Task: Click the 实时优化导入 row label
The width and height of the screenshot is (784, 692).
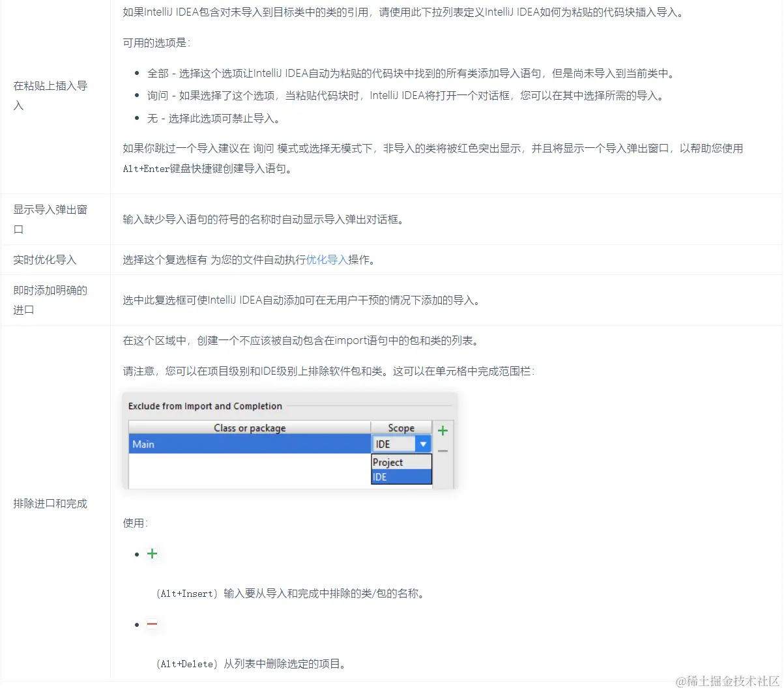Action: (x=45, y=260)
